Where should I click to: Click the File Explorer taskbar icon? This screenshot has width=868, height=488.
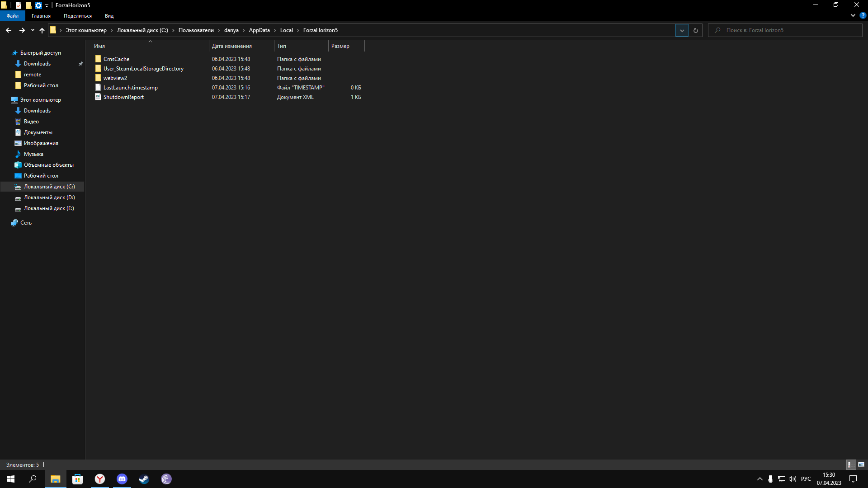coord(55,479)
